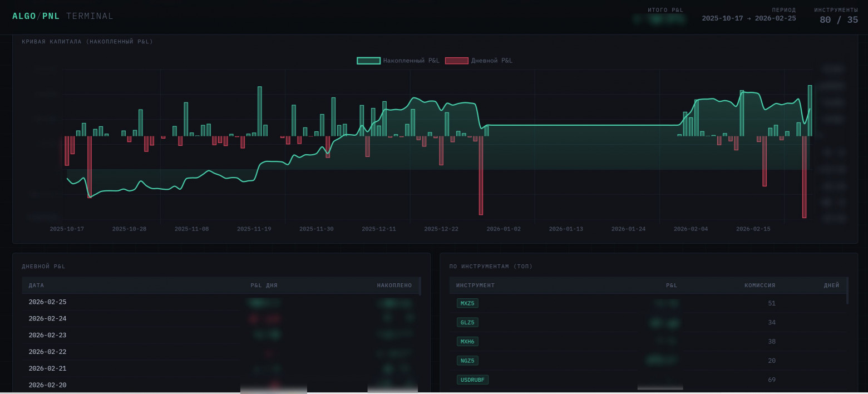
Task: Open the MXZ5 instrument tag
Action: coord(467,303)
